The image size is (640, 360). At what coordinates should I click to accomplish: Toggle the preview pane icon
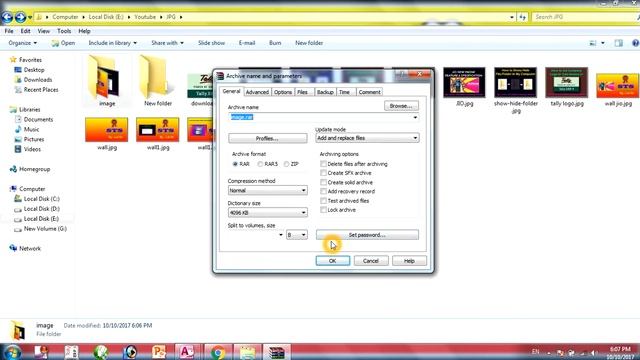(619, 43)
